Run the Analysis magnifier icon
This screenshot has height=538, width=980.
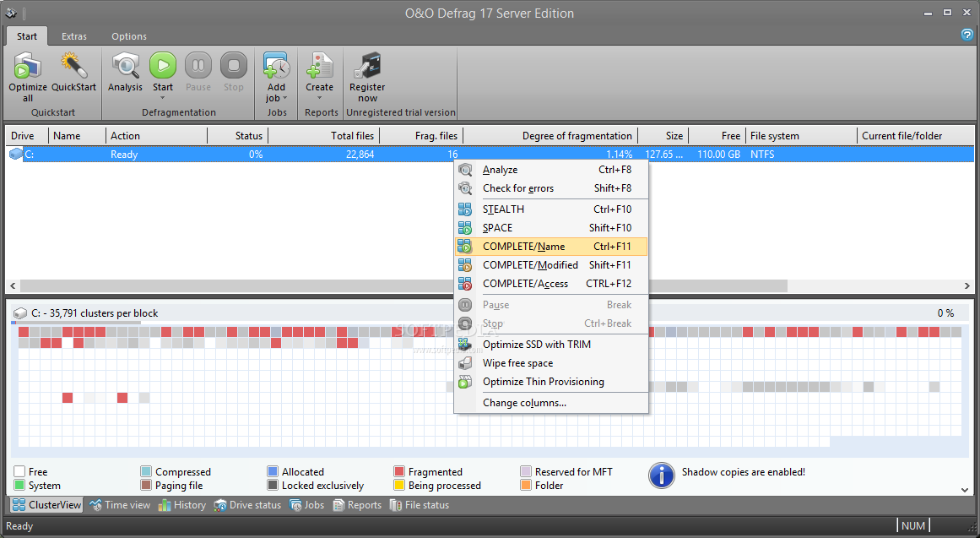tap(125, 66)
